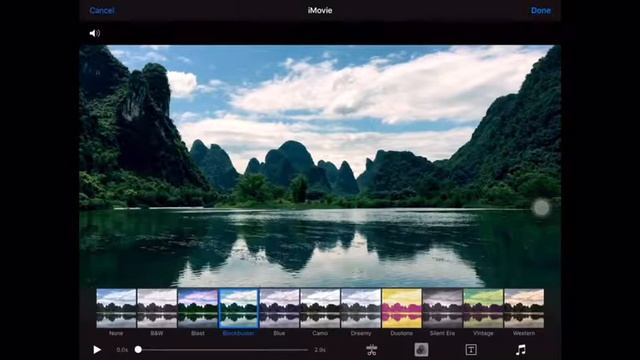The image size is (640, 360).
Task: Apply the Western filter thumbnail
Action: (x=524, y=309)
